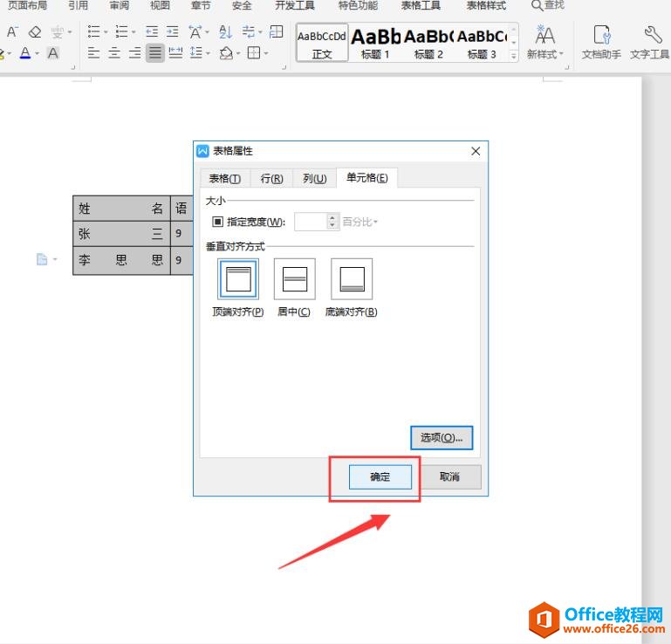Apply the 标题 1 style

pyautogui.click(x=375, y=44)
